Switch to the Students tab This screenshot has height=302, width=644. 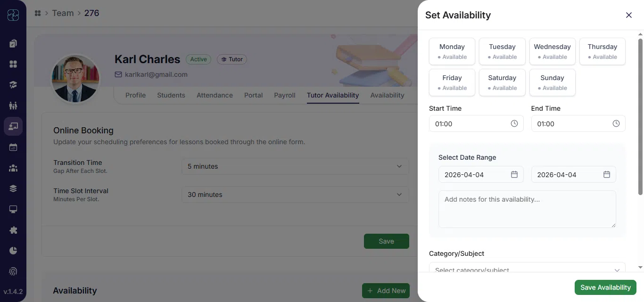(171, 95)
